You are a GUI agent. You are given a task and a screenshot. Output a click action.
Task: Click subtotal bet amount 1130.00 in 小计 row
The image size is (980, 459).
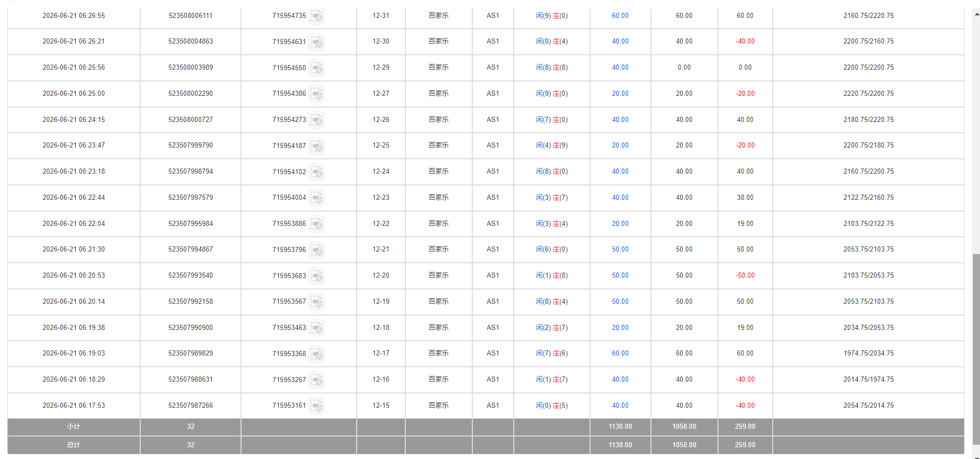click(620, 427)
